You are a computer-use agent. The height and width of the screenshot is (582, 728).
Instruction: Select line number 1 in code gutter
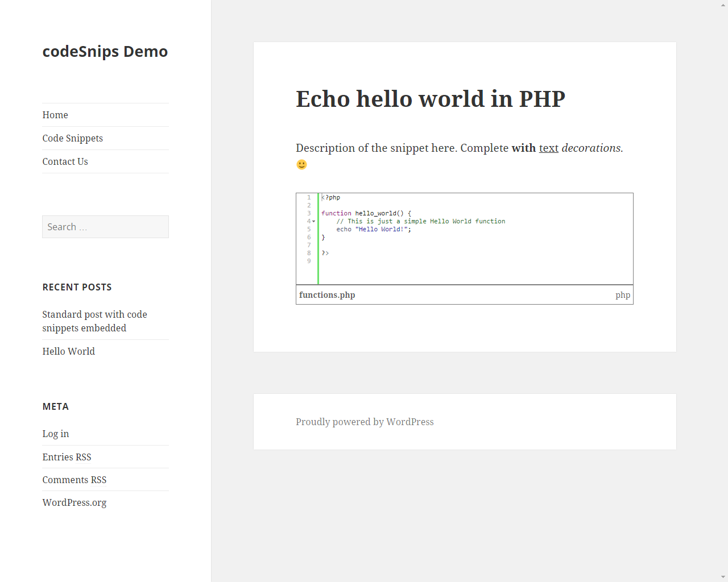click(x=309, y=197)
